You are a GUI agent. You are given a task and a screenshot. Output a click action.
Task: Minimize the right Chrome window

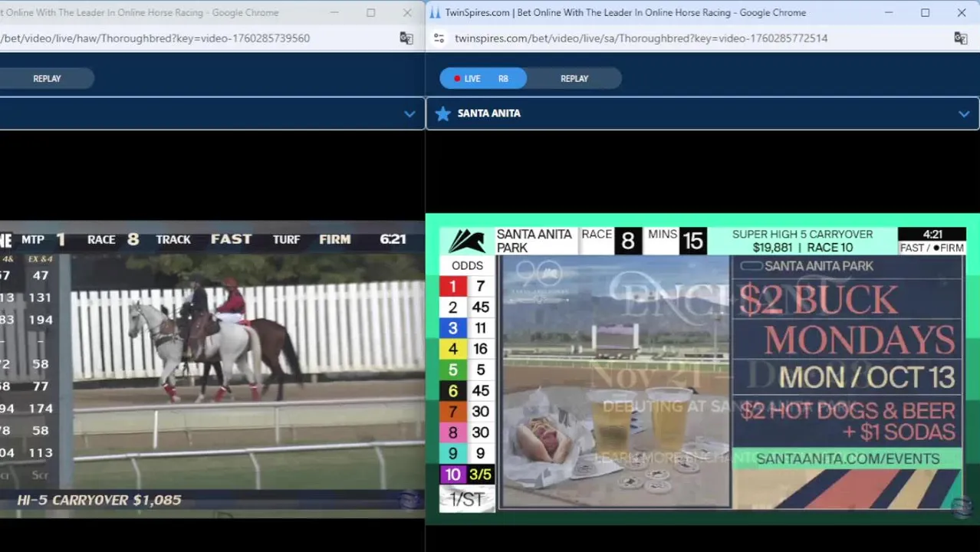tap(889, 12)
